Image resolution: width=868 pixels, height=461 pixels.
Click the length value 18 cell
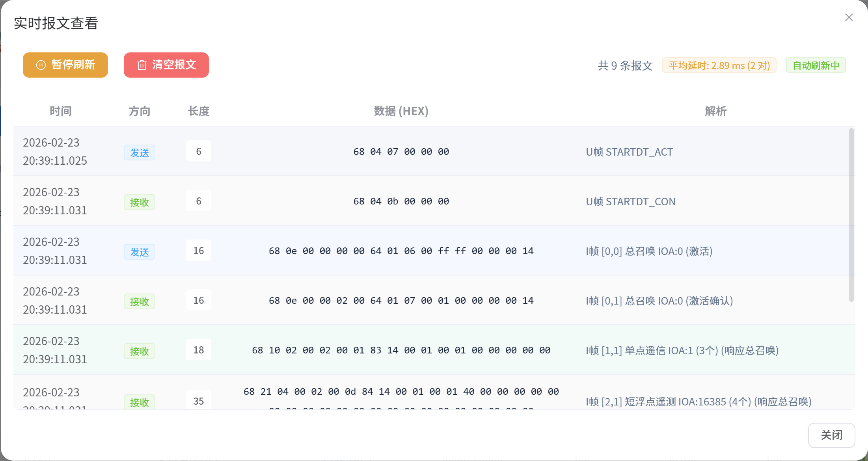(199, 350)
